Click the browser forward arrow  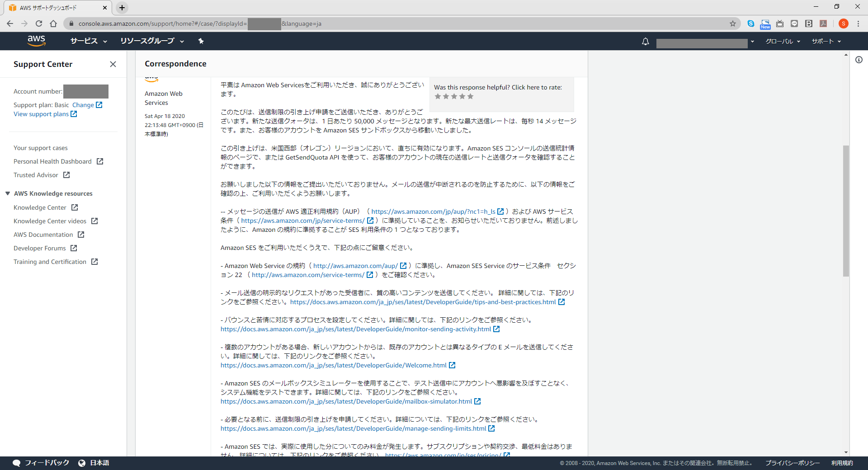(x=24, y=23)
